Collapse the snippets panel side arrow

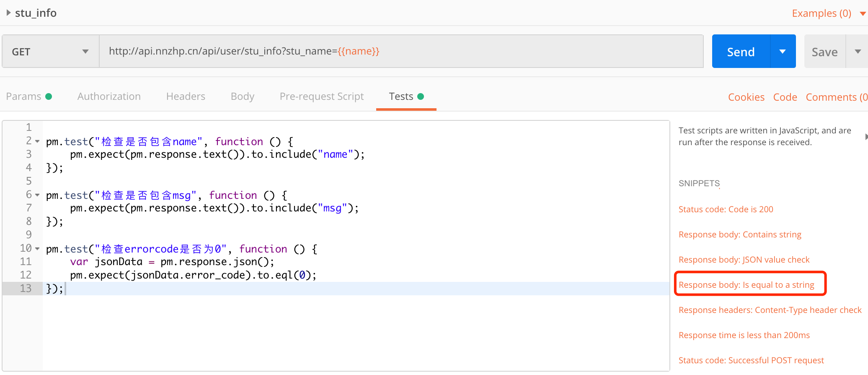[865, 136]
